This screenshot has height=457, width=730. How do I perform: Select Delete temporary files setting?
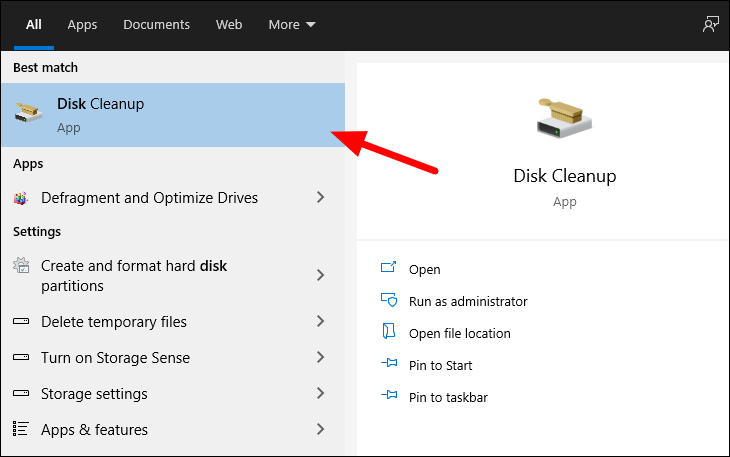(x=173, y=322)
